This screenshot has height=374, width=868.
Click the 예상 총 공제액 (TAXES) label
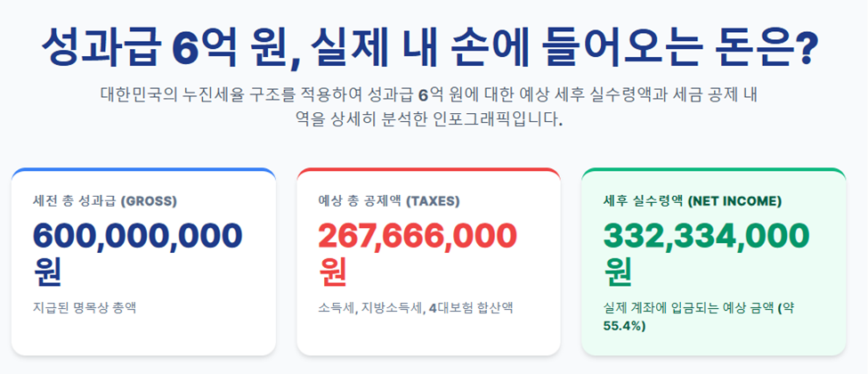(x=389, y=201)
